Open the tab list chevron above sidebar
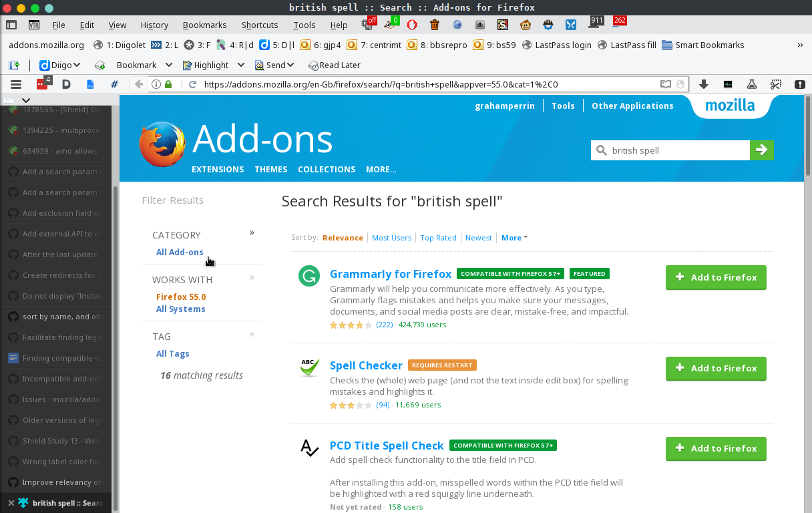The image size is (812, 513). [x=26, y=100]
